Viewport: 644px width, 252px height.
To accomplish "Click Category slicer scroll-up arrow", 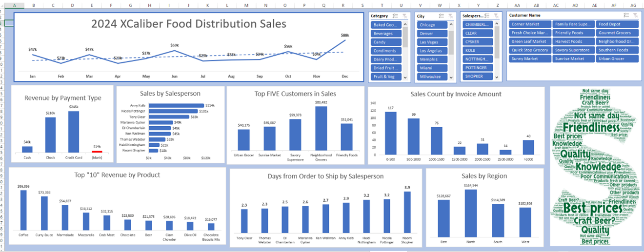I will (405, 23).
